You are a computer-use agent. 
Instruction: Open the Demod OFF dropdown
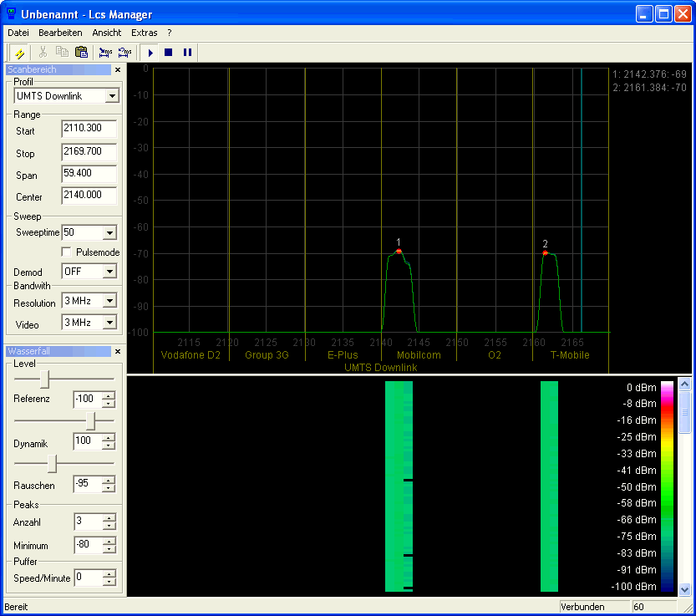(109, 272)
